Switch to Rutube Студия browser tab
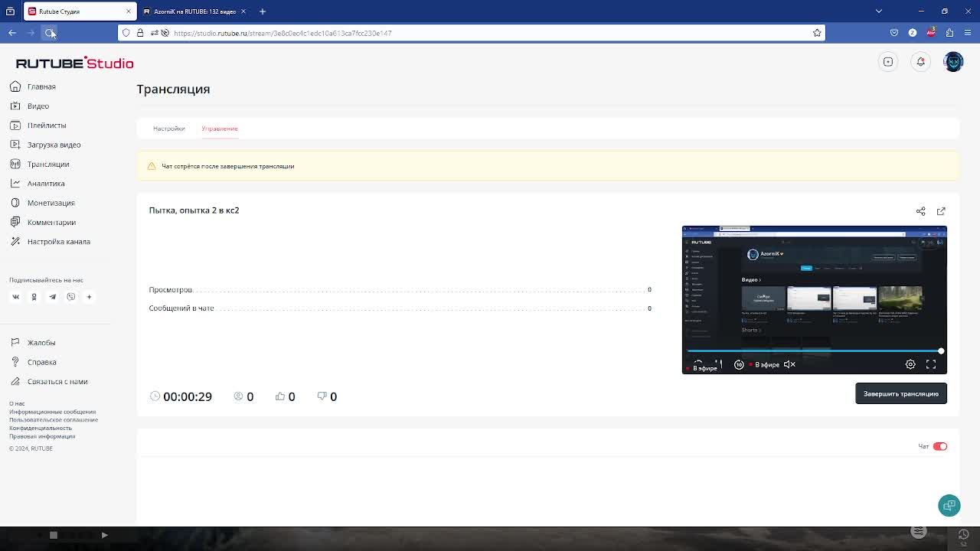980x551 pixels. pos(80,11)
